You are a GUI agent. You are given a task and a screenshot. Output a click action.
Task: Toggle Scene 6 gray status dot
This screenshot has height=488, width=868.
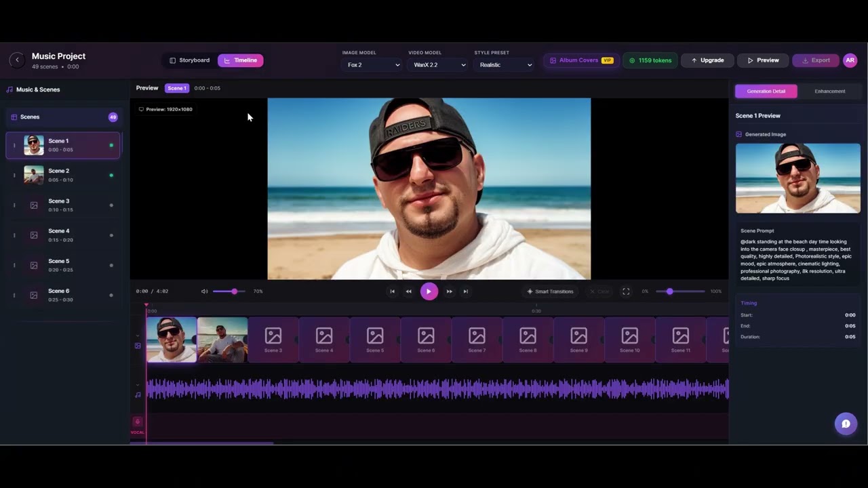point(111,296)
